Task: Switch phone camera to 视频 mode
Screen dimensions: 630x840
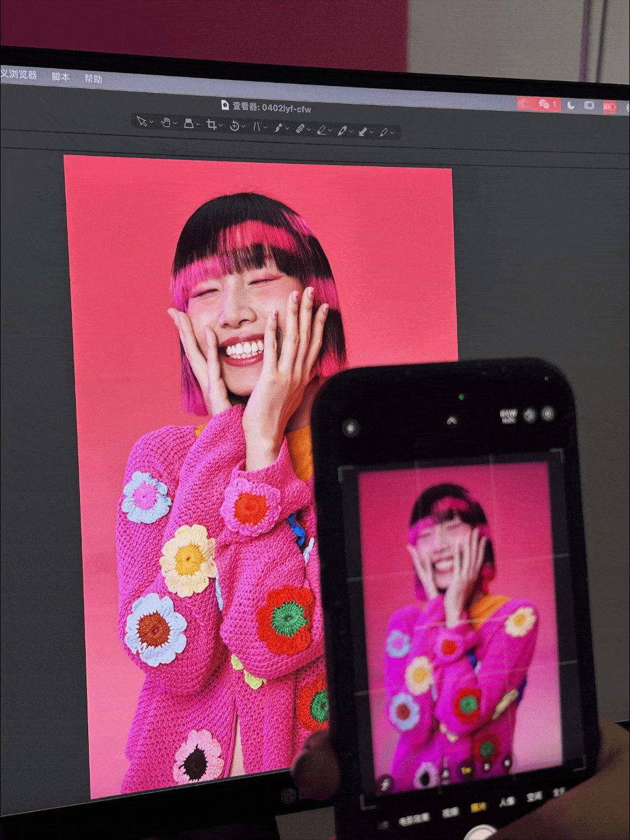Action: coord(450,812)
